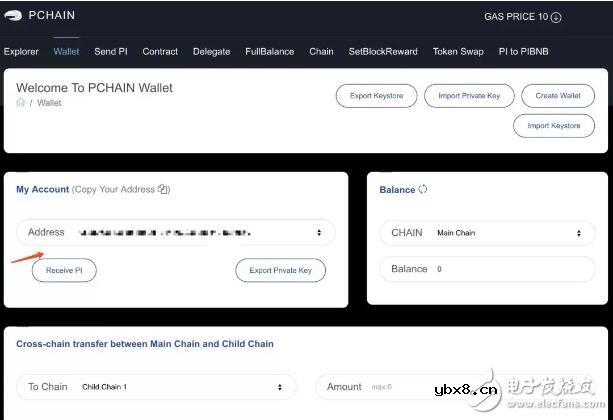Click the Wallet breadcrumb text
The width and height of the screenshot is (613, 420).
[x=49, y=103]
